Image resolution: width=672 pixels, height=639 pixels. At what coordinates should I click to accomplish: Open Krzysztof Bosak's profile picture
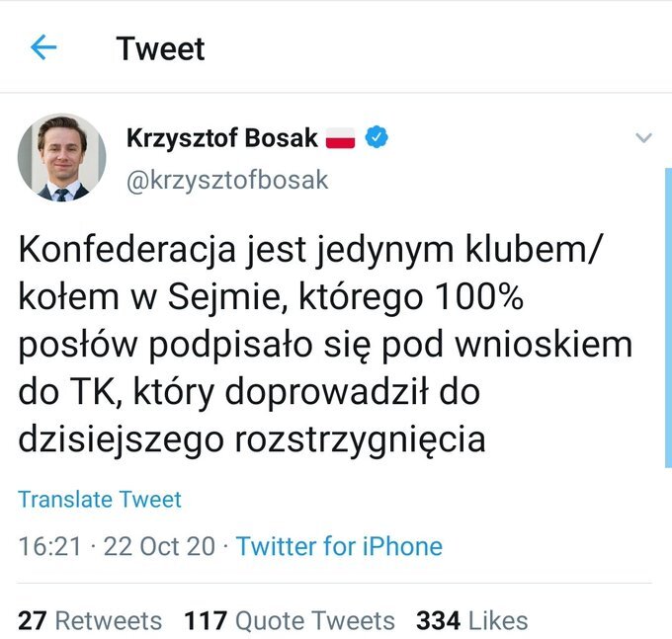coord(61,157)
